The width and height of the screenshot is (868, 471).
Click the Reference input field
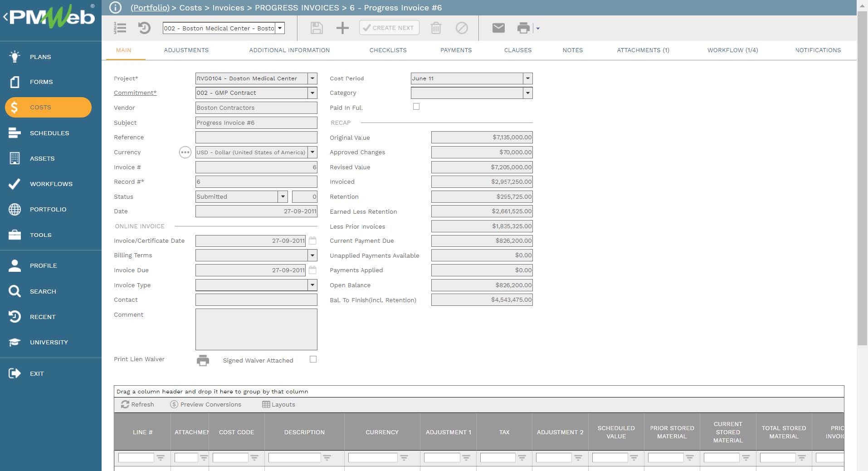click(x=256, y=137)
